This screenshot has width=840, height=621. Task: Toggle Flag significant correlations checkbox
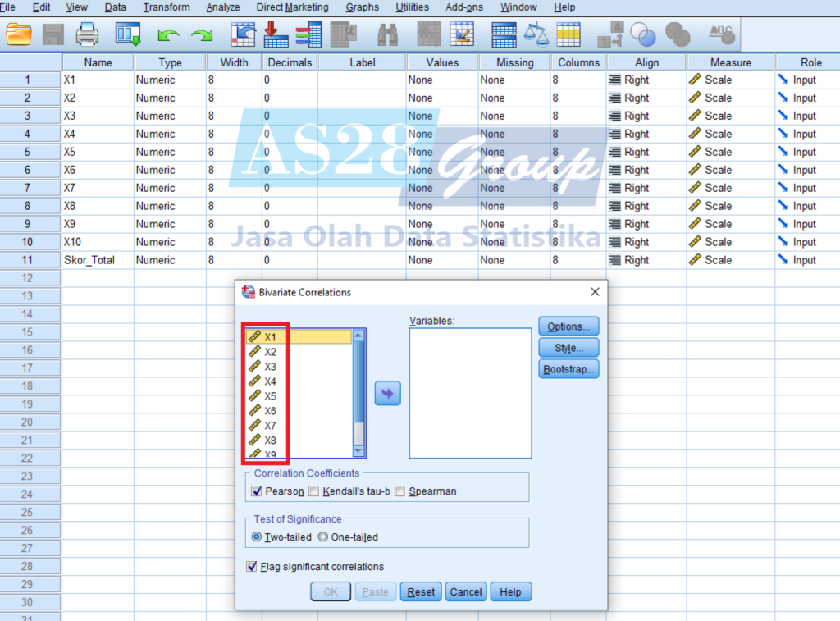pos(252,567)
